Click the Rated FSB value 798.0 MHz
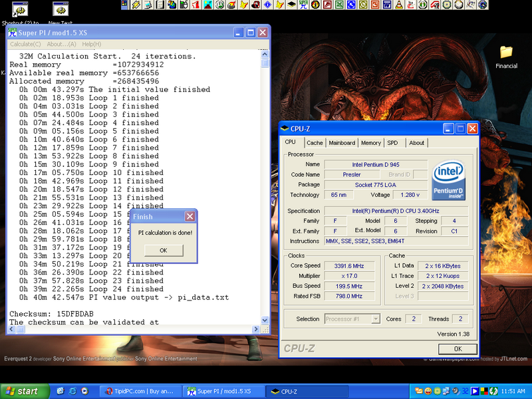This screenshot has width=532, height=399. pos(349,296)
